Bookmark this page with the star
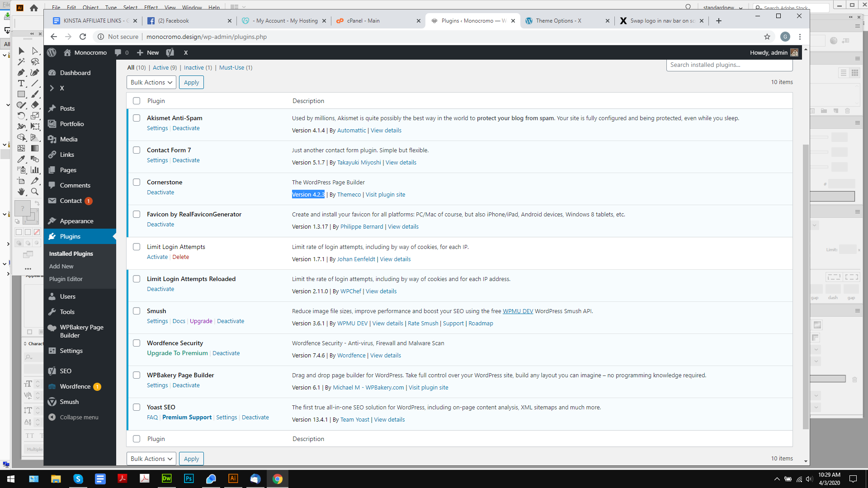Image resolution: width=868 pixels, height=488 pixels. point(767,37)
